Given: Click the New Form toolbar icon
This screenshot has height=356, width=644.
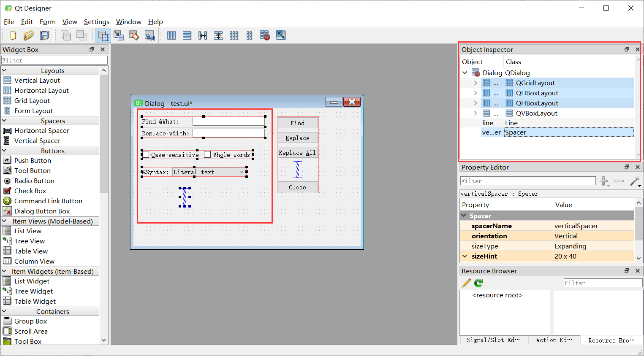Looking at the screenshot, I should (13, 35).
